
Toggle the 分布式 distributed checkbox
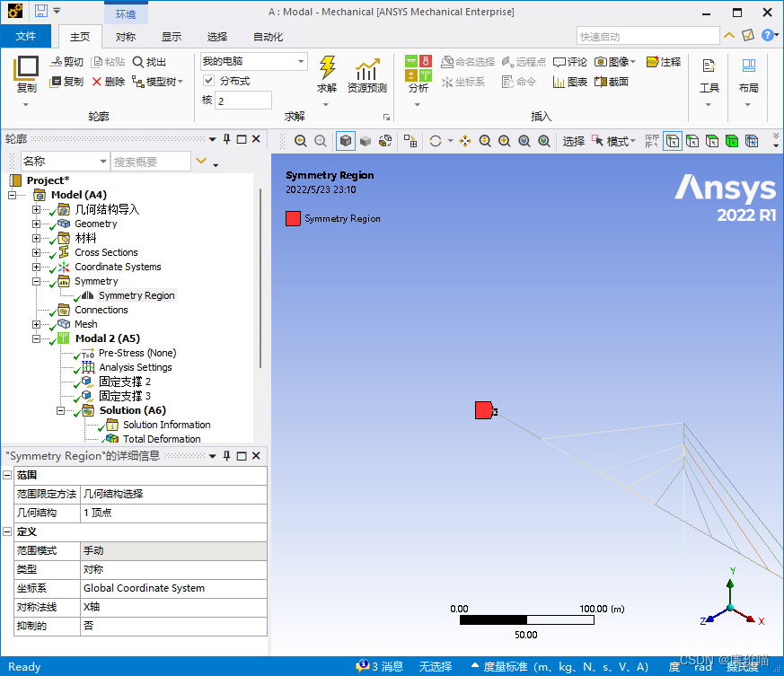point(209,81)
